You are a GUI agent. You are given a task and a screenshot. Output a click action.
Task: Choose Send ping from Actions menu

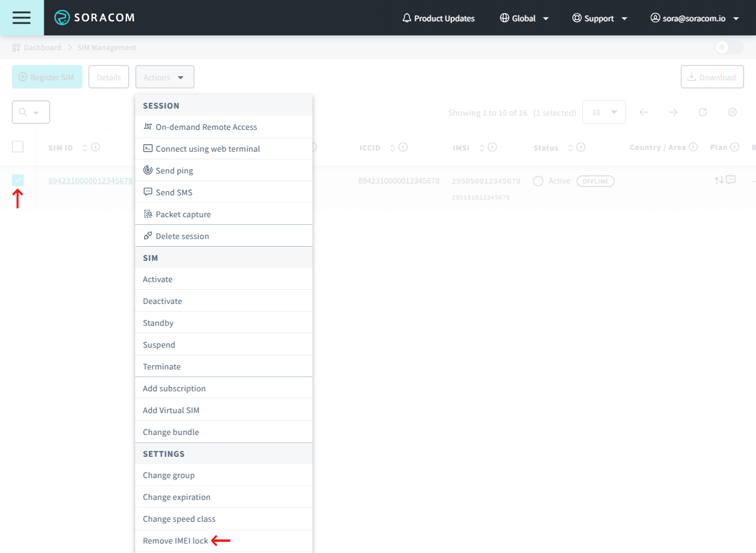click(x=174, y=171)
